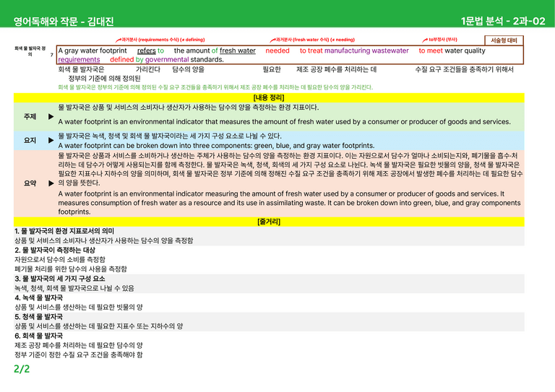Click the yellow [줄거리] section bar
555x392 pixels.
click(269, 222)
